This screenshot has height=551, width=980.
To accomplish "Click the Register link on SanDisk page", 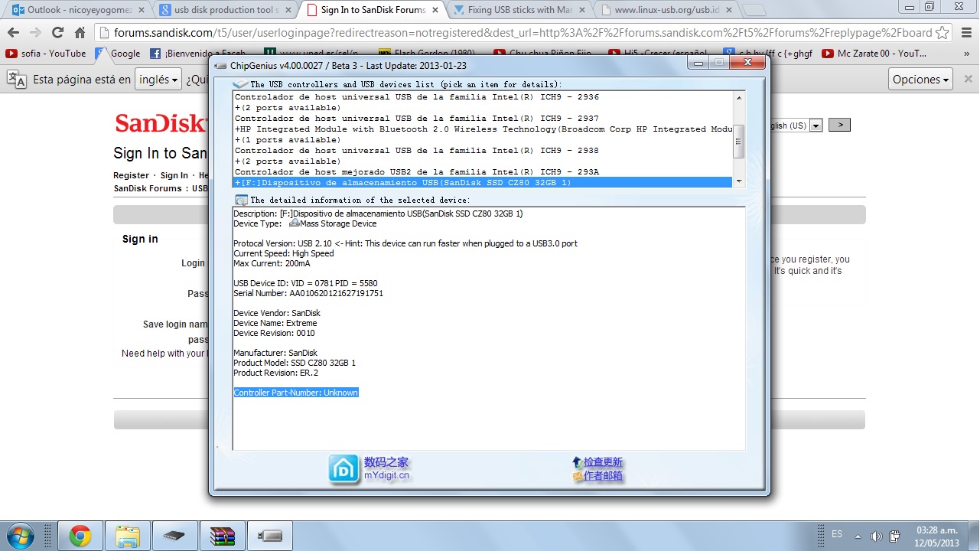I will point(131,175).
